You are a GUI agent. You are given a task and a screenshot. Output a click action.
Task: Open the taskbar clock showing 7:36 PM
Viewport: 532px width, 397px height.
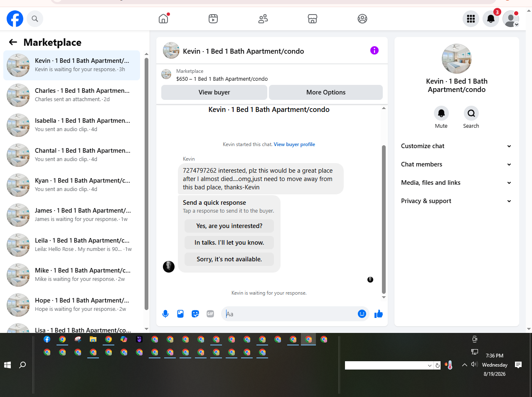click(495, 365)
